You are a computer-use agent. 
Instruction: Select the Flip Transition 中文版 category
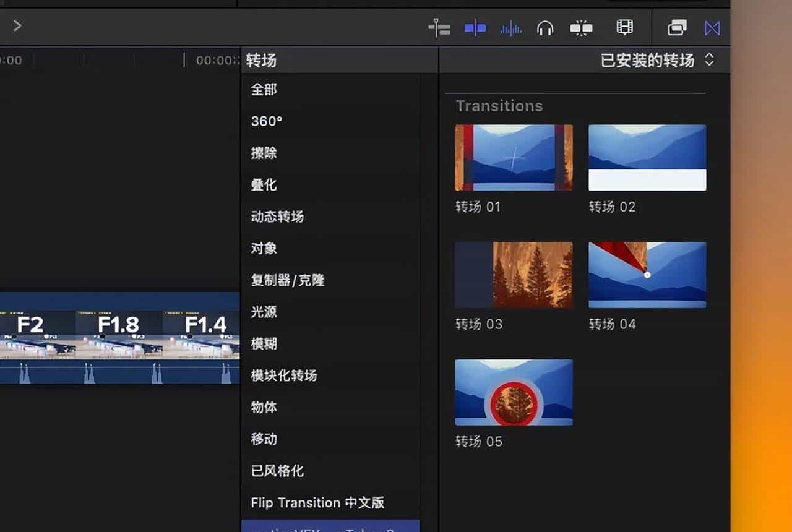[x=317, y=503]
